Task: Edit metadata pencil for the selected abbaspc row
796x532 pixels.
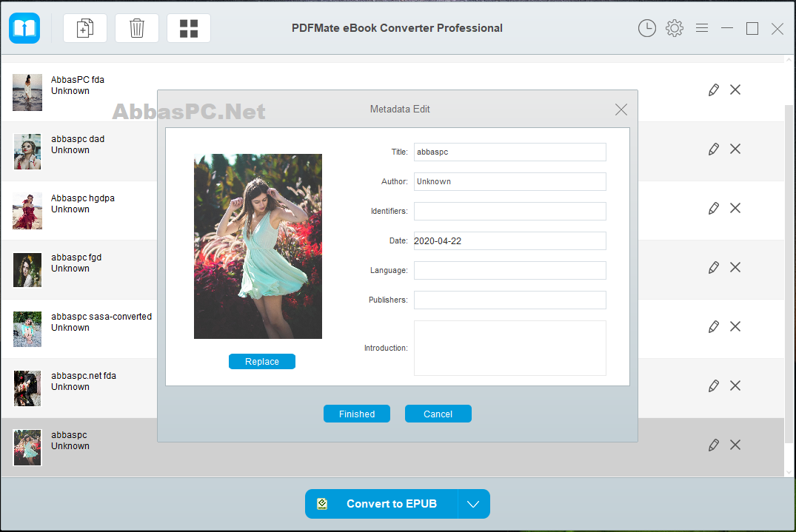Action: [x=714, y=445]
